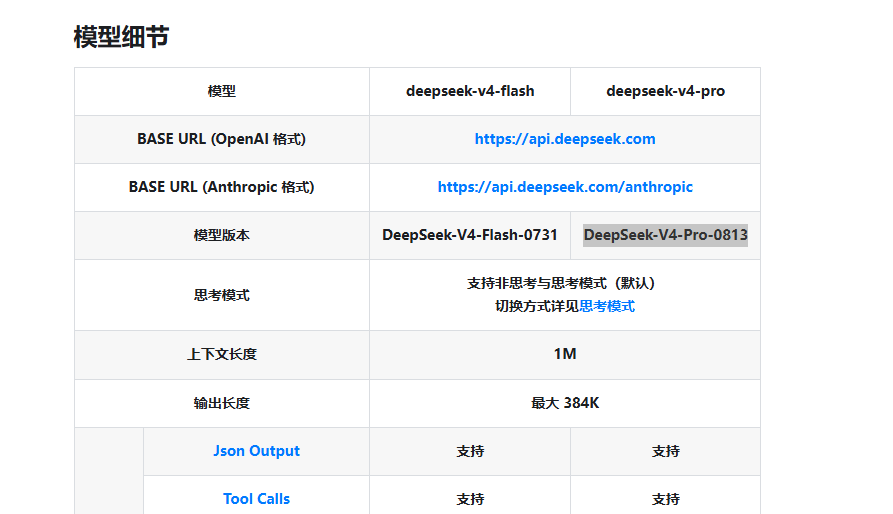This screenshot has height=514, width=893.
Task: Open the api.deepseek.com/anthropic link
Action: [x=565, y=187]
